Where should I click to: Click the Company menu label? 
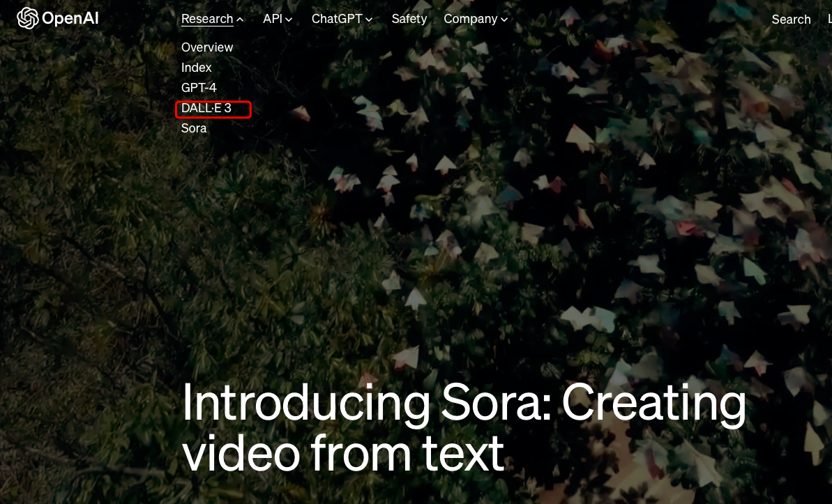(x=471, y=19)
